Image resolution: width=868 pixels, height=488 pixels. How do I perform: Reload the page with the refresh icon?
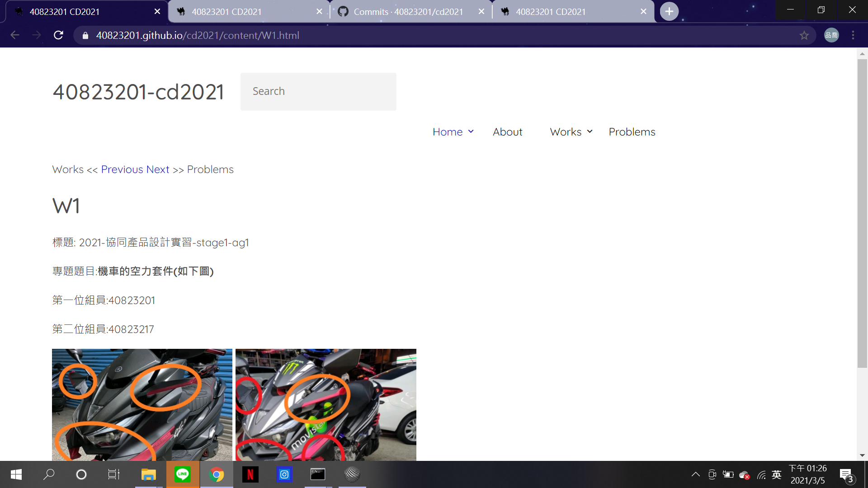pos(58,35)
